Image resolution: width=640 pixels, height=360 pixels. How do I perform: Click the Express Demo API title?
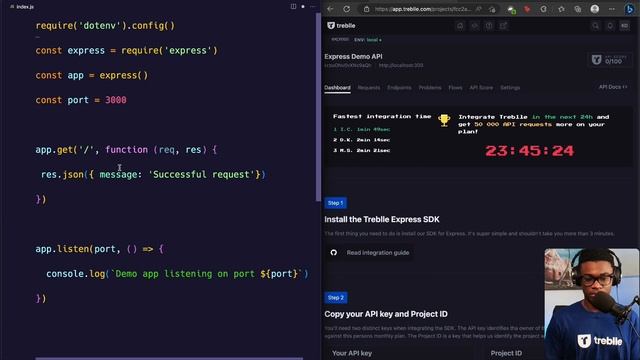(353, 56)
